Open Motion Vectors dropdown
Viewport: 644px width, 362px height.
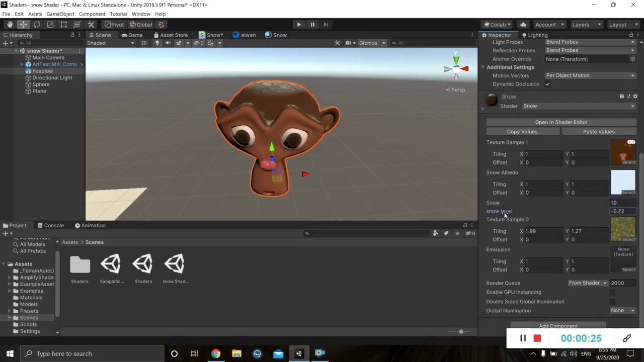(590, 75)
